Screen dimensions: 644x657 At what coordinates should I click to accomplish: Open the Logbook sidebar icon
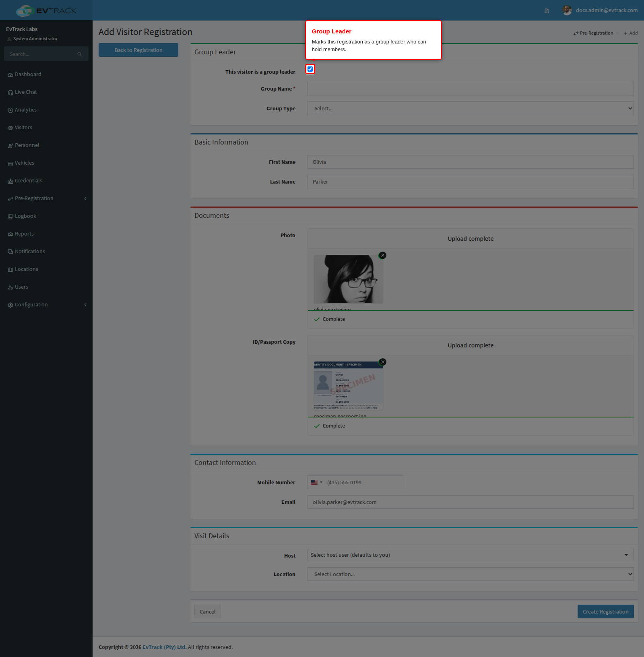pos(10,217)
